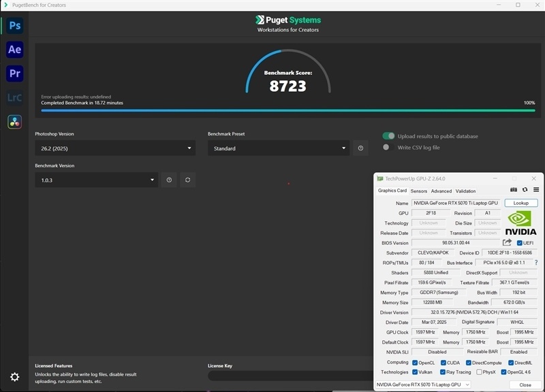Click the benchmark preset help icon

(360, 148)
